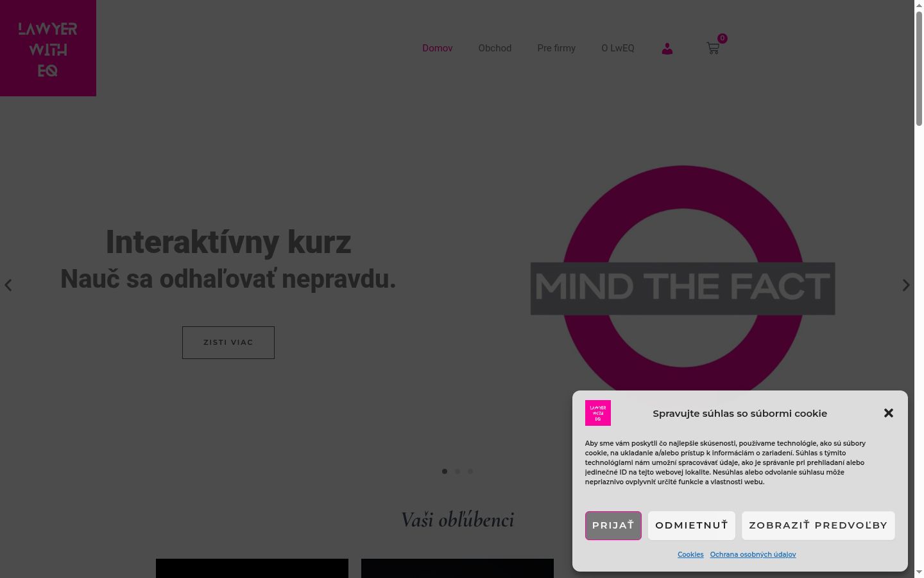Select third slider pagination dot
Screen dimensions: 924x578
pos(470,471)
